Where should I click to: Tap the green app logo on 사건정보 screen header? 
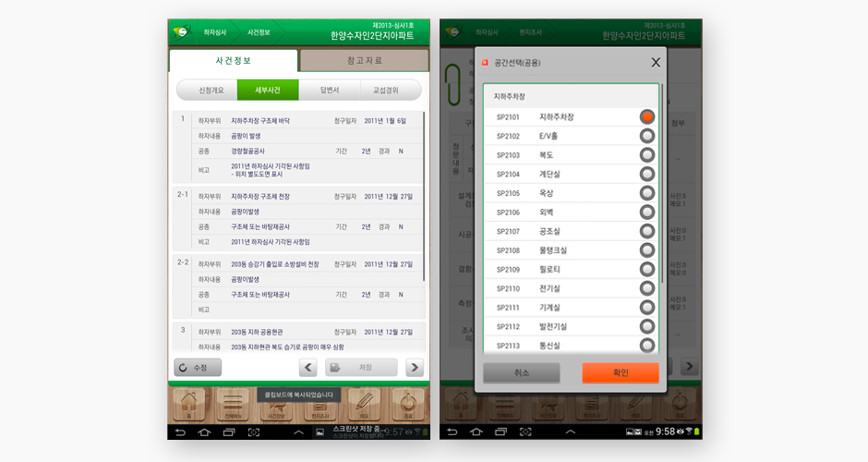pyautogui.click(x=182, y=32)
